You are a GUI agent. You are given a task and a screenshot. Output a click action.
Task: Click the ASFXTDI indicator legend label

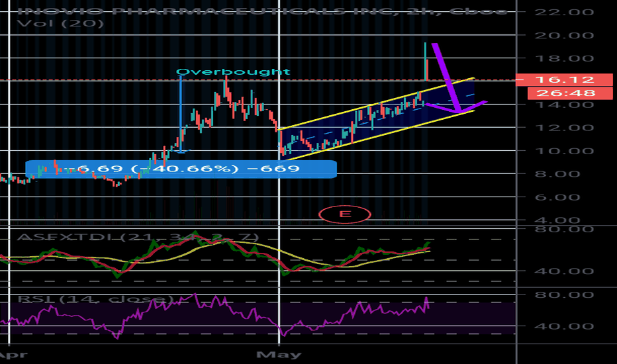click(138, 238)
